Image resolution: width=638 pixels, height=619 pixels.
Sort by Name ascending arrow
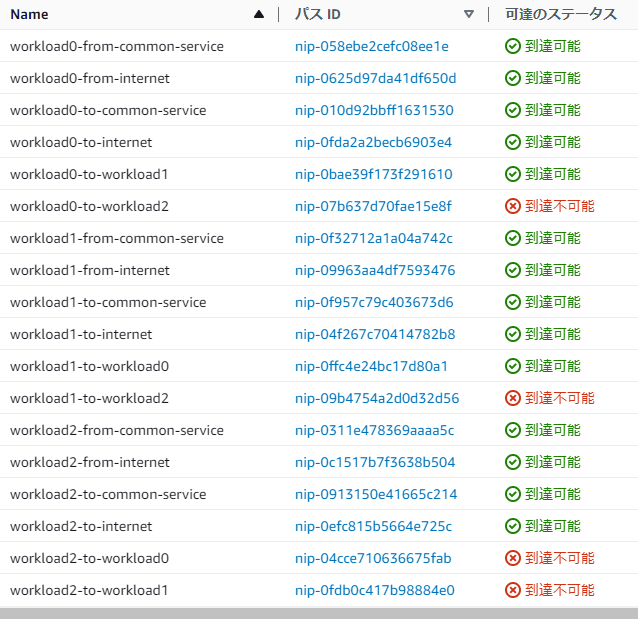[259, 15]
